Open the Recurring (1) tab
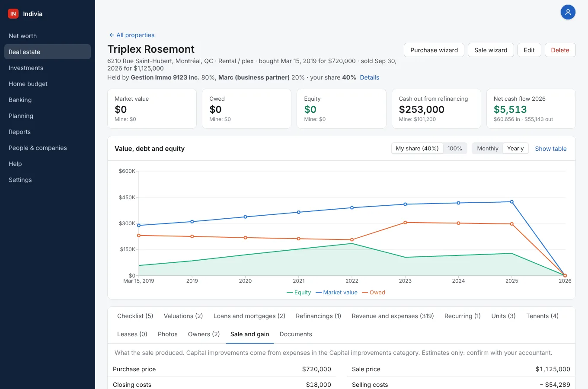Screen dimensions: 588x389 [x=463, y=316]
